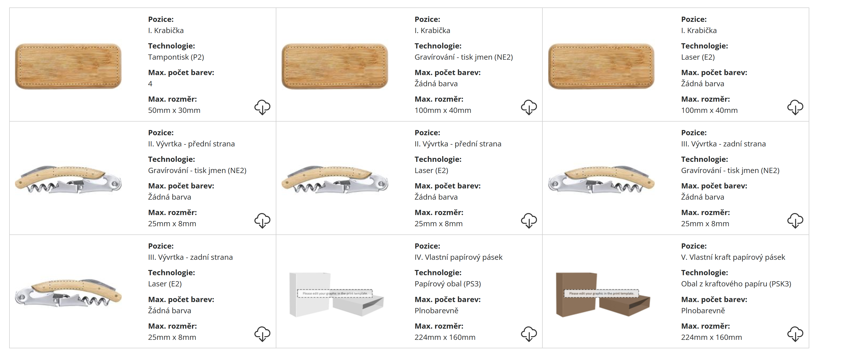Screen dimensions: 868x356
Task: Download template for Papírový obal (PS3)
Action: coord(529,334)
